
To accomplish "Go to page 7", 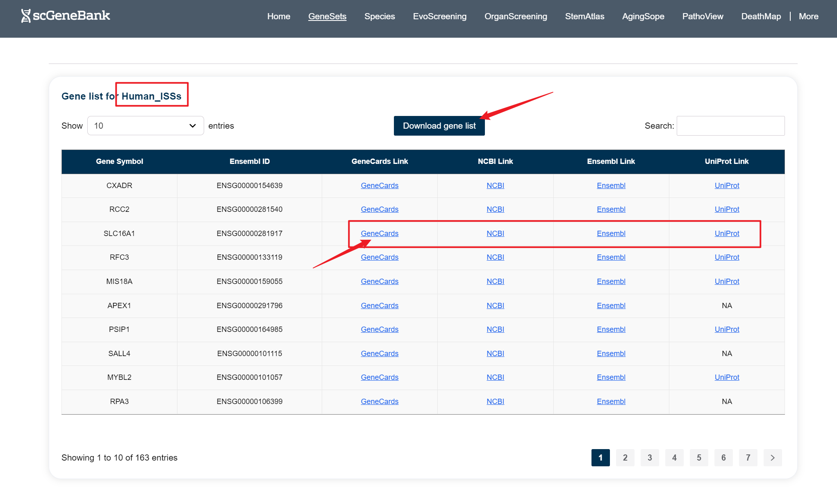I will 748,458.
